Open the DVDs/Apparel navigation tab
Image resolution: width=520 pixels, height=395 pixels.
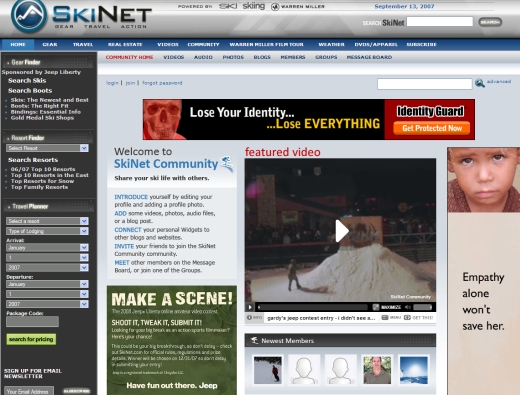point(376,44)
